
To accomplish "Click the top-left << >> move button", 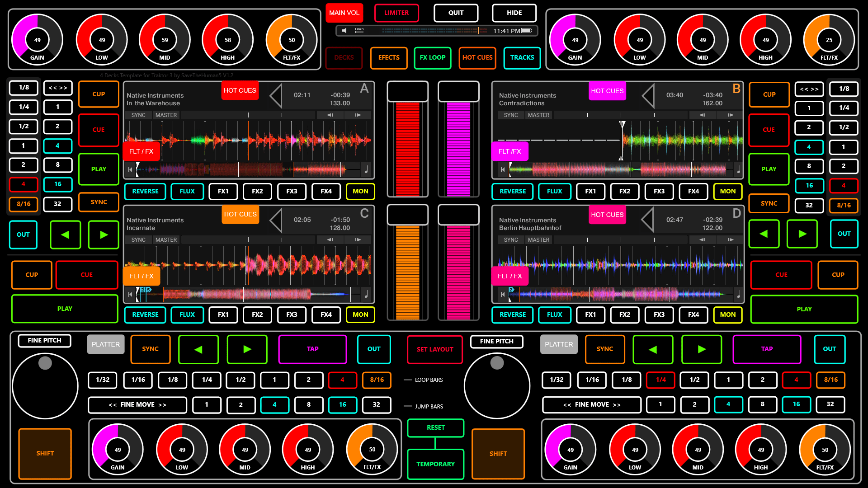I will tap(58, 88).
